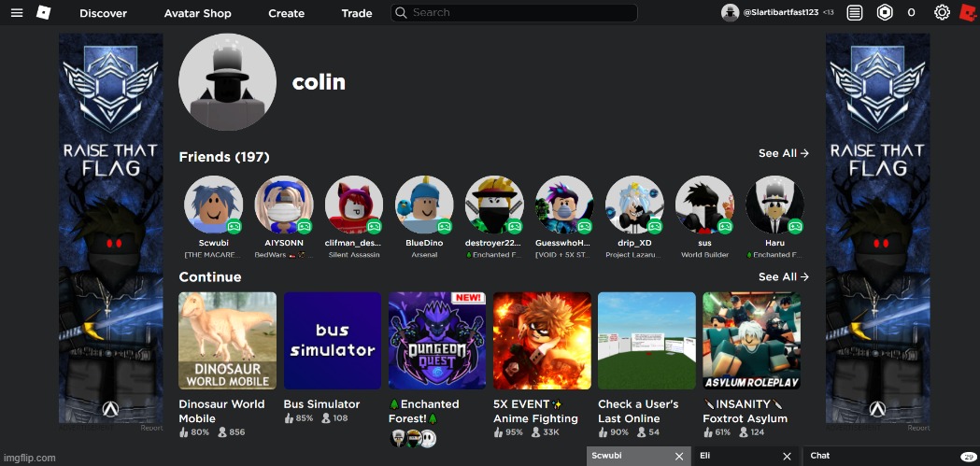The width and height of the screenshot is (980, 466).
Task: Close the Scwubi chat tab
Action: point(679,457)
